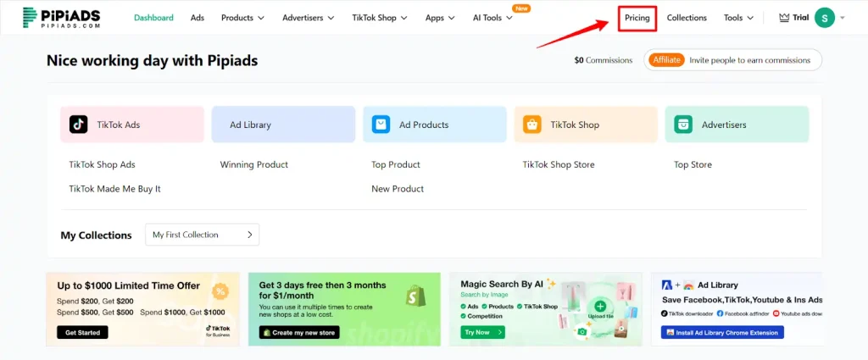Open the 3 days free Shopify banner

coord(344,309)
